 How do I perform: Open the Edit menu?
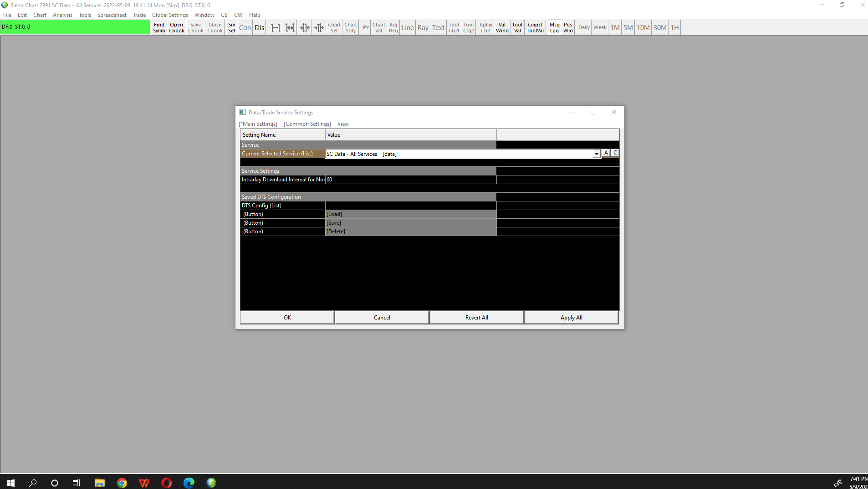click(22, 15)
